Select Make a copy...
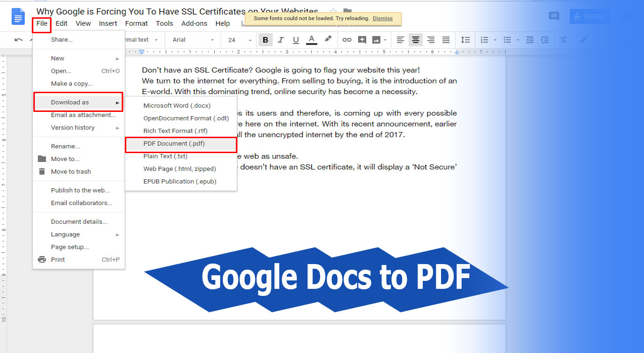 [79, 84]
